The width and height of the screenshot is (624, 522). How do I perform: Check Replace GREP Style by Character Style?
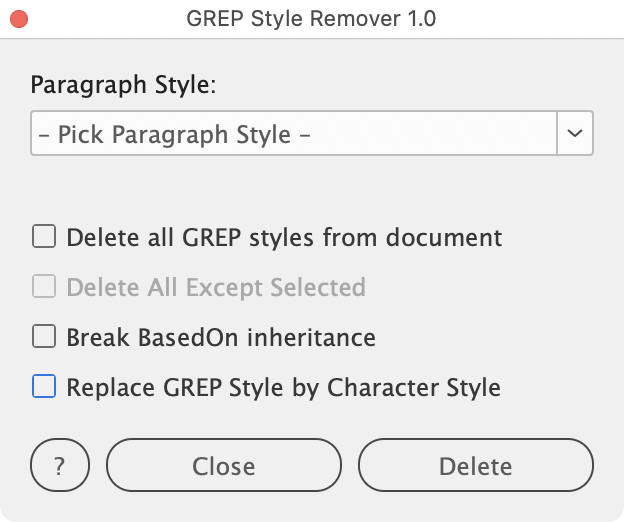[x=44, y=387]
